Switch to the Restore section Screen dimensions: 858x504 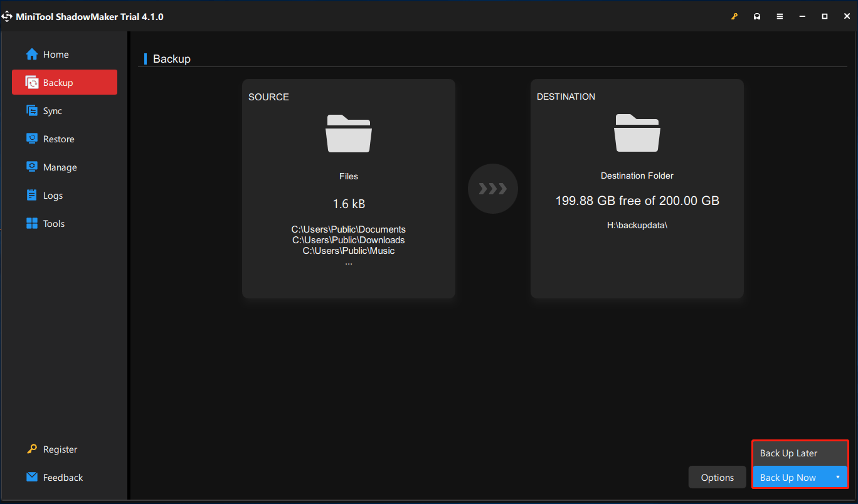(x=58, y=139)
